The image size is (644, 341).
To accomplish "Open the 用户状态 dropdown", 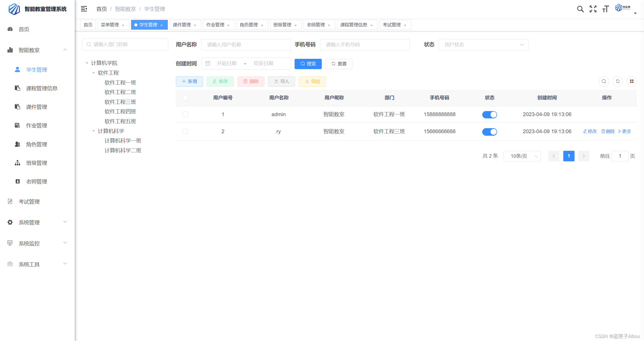I will pyautogui.click(x=483, y=45).
